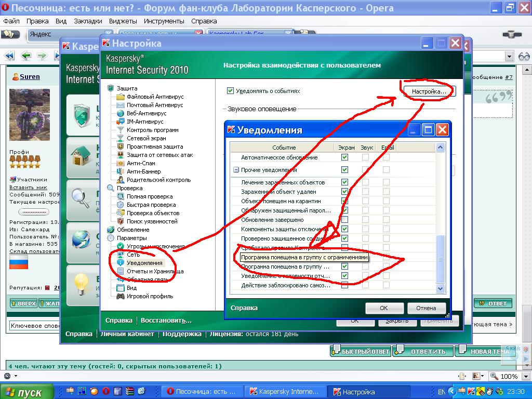Click Игровой профиль gamepad icon
The width and height of the screenshot is (532, 399).
[121, 296]
